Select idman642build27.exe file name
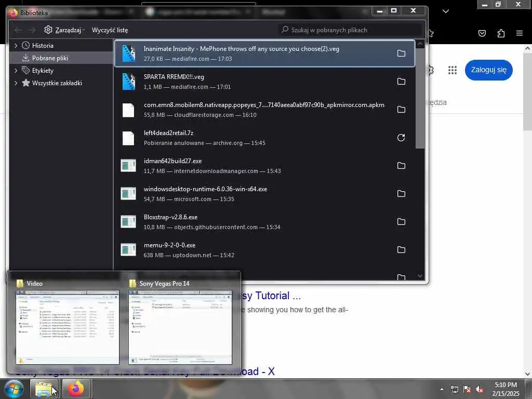Image resolution: width=532 pixels, height=399 pixels. pos(172,161)
